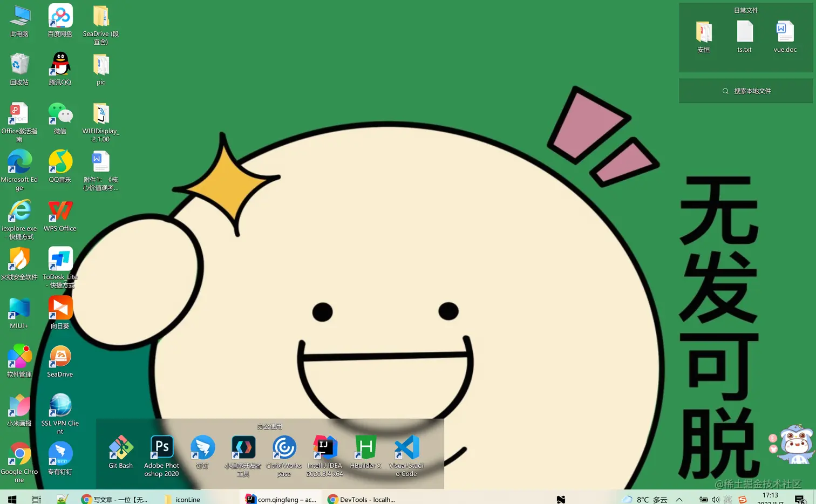The image size is (816, 504).
Task: Select the QQ音乐 desktop icon
Action: [x=60, y=162]
